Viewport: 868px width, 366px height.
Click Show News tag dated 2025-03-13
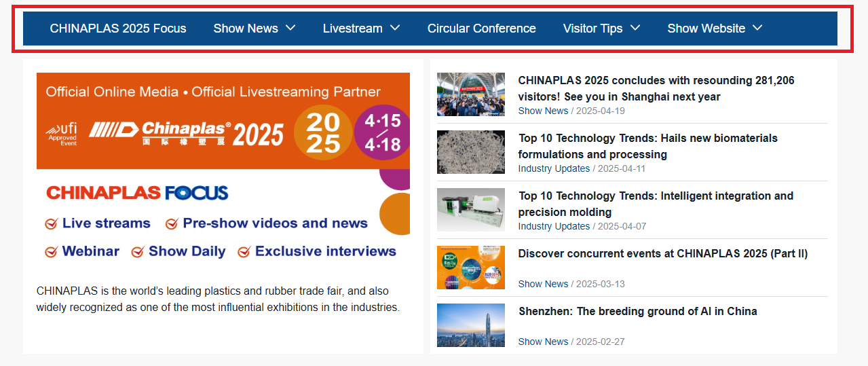coord(543,284)
